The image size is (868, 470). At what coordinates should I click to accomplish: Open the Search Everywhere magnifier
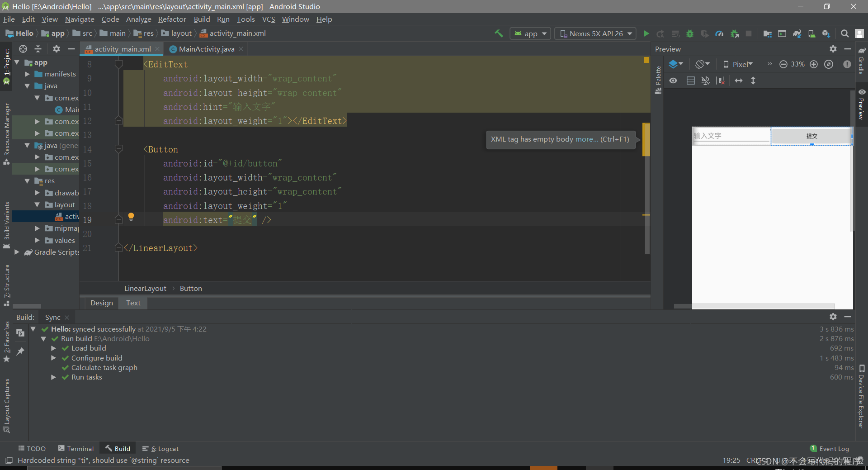click(844, 33)
